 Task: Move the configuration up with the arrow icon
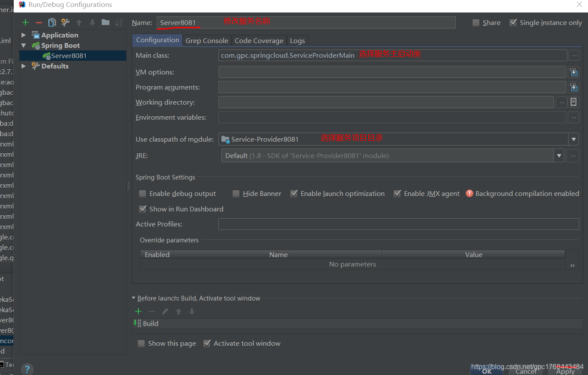point(79,23)
